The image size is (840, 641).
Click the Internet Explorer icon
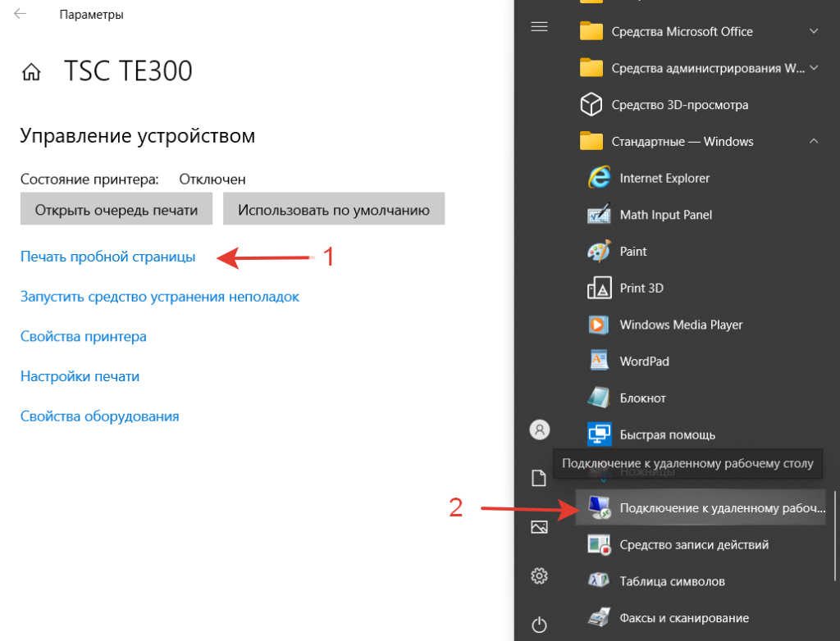pyautogui.click(x=599, y=178)
